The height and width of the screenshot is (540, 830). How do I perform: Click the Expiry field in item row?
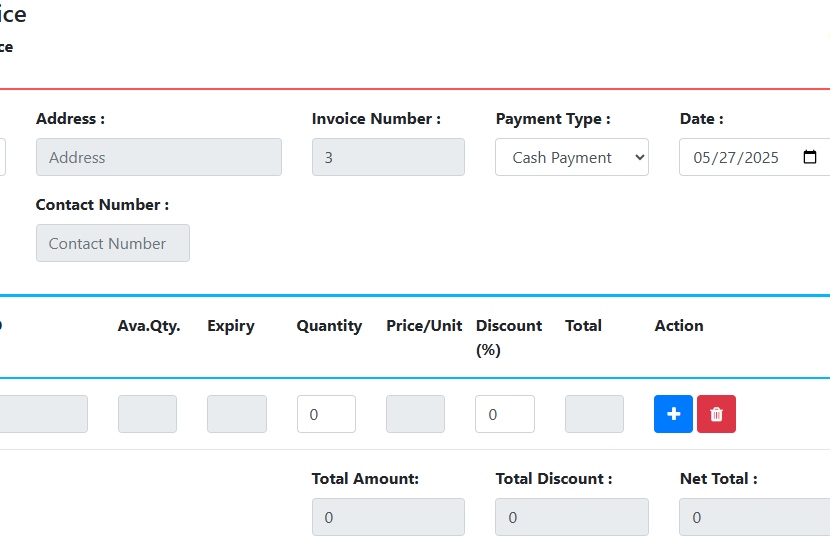[237, 414]
